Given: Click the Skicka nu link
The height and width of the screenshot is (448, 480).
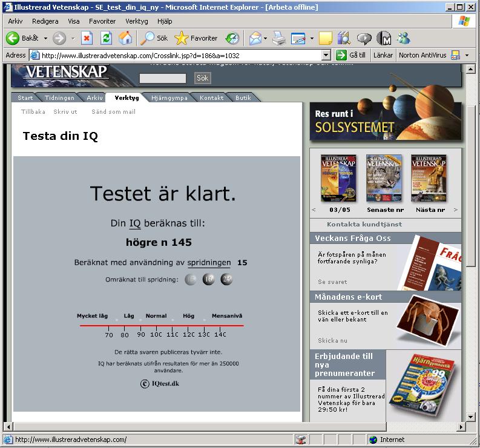Looking at the screenshot, I should [x=332, y=340].
